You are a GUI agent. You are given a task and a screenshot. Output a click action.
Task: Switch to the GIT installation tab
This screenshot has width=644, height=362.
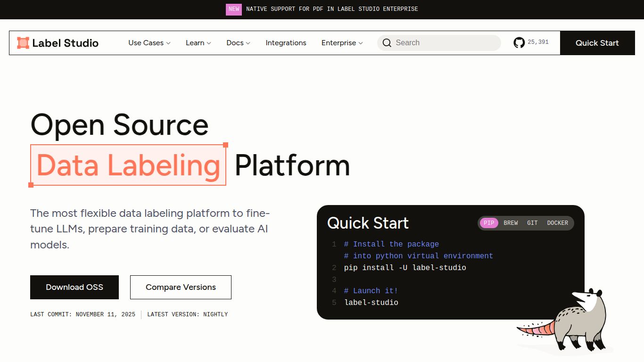point(532,223)
